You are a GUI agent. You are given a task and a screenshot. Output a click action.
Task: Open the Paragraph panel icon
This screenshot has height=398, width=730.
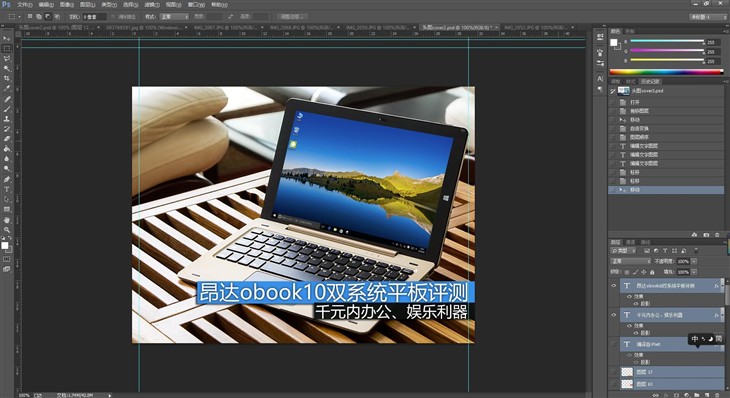click(600, 89)
